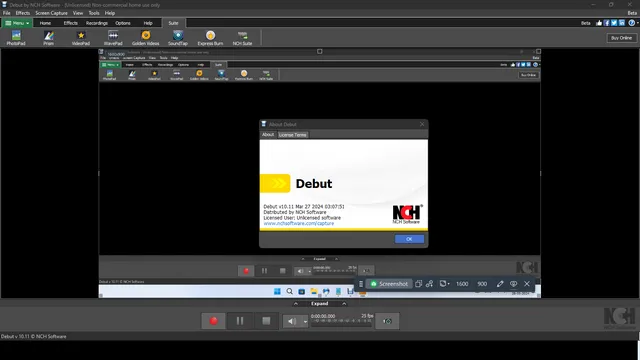This screenshot has width=640, height=360.
Task: Open the arrow next to the help icon
Action: coord(637,23)
